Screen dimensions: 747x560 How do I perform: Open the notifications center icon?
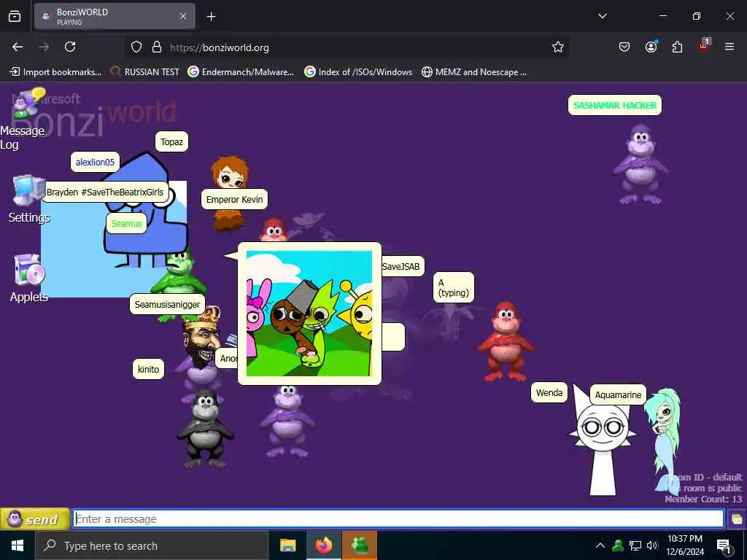tap(724, 546)
